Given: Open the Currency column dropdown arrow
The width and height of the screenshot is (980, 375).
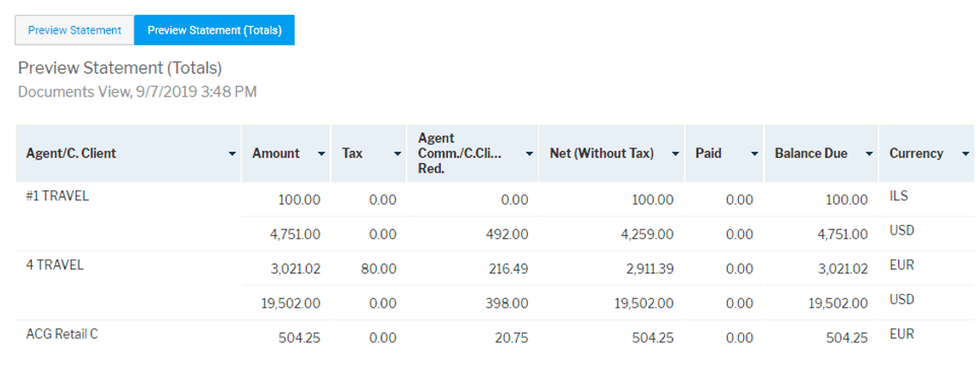Looking at the screenshot, I should pyautogui.click(x=965, y=154).
